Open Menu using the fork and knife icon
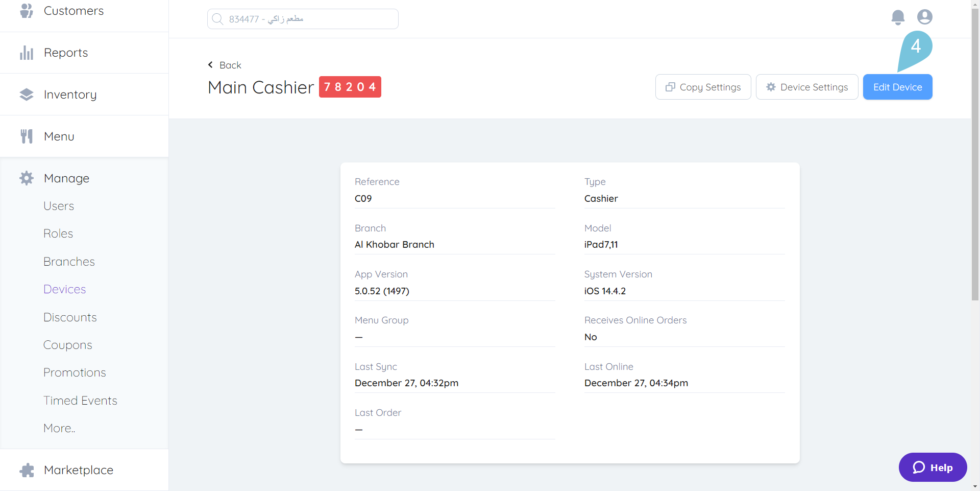This screenshot has height=491, width=980. [x=26, y=136]
